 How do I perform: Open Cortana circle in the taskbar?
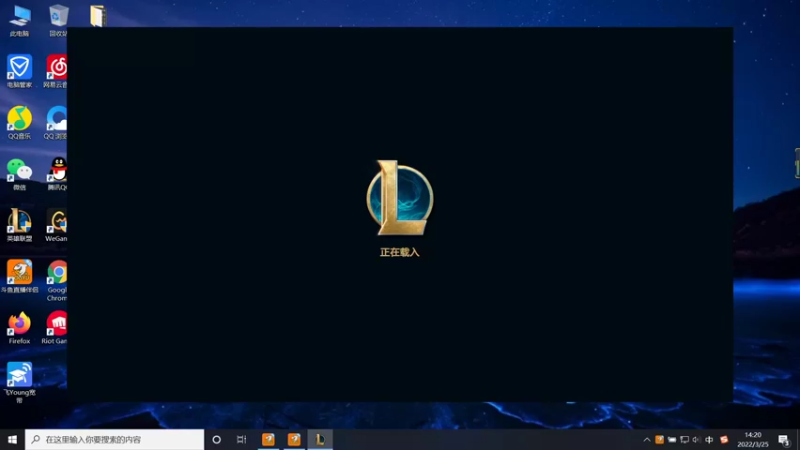(216, 439)
